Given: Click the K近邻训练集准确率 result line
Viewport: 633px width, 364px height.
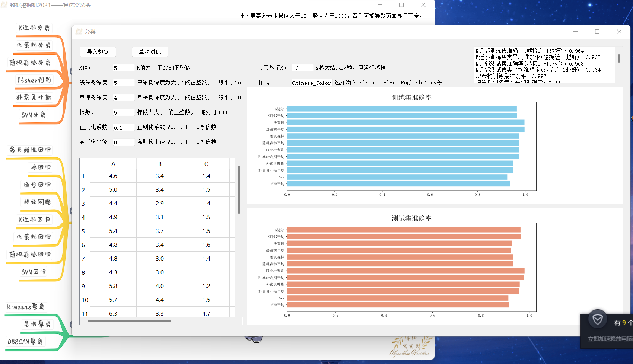Looking at the screenshot, I should point(529,51).
